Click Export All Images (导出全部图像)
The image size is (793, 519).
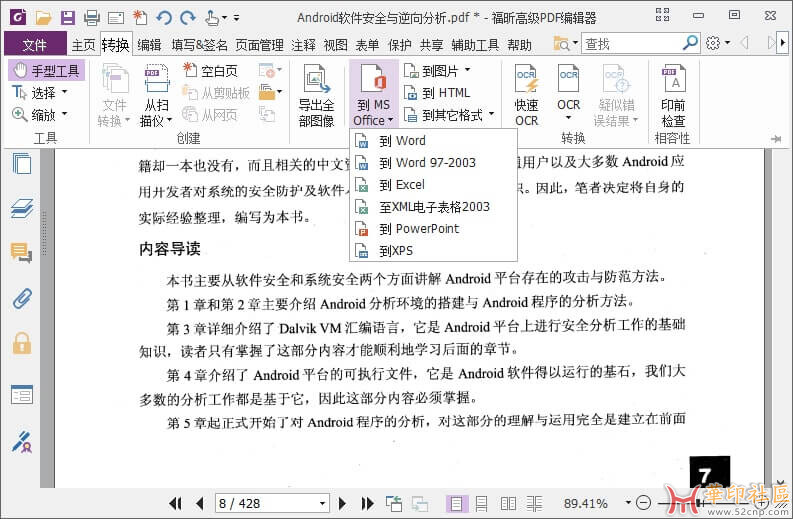[x=316, y=95]
